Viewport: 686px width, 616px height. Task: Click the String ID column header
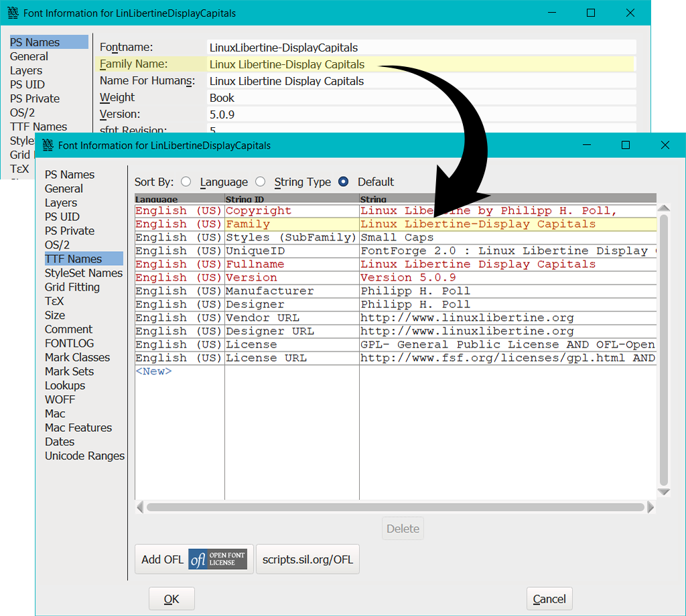coord(291,198)
